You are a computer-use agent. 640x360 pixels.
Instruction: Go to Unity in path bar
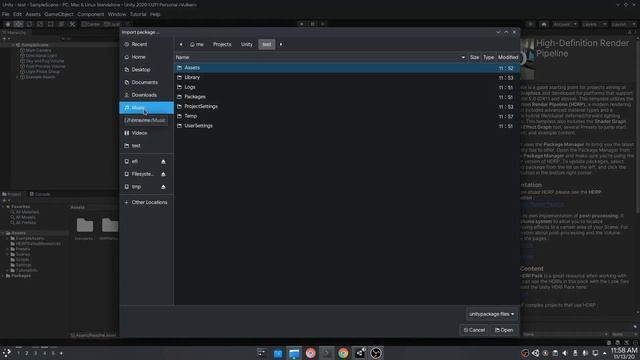[x=247, y=44]
